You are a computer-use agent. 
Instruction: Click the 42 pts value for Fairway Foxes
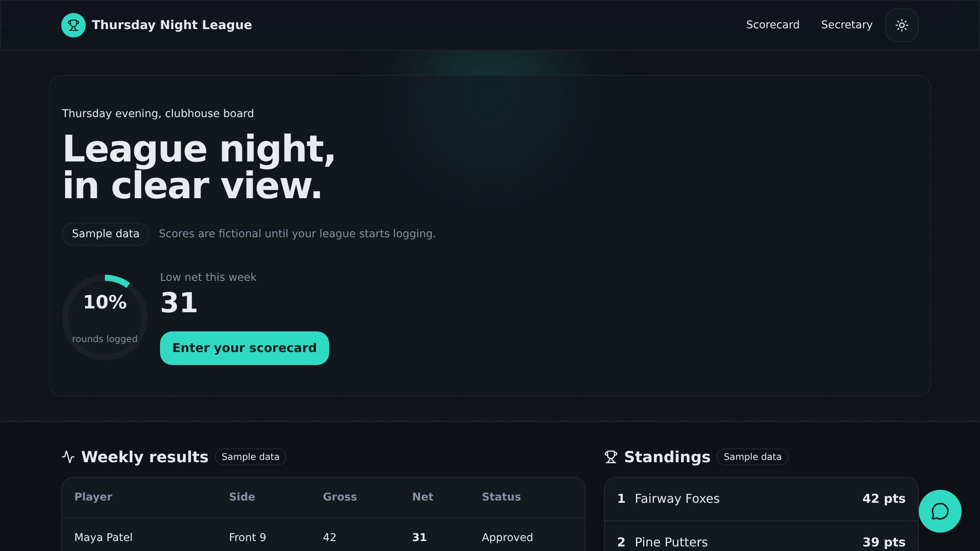click(884, 499)
